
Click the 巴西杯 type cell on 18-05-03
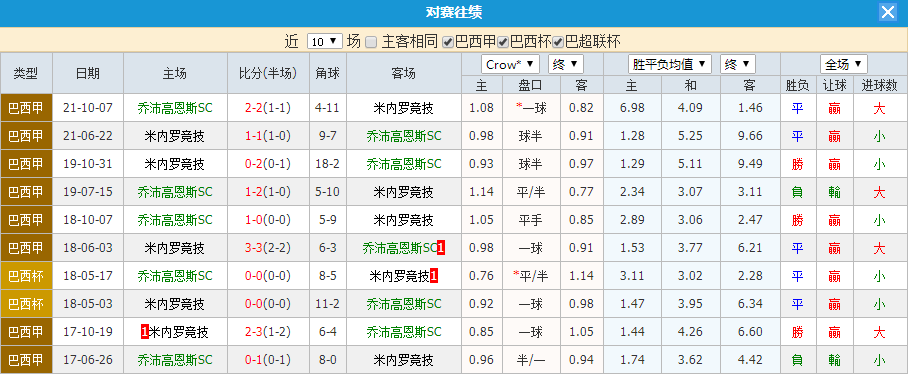pyautogui.click(x=26, y=304)
